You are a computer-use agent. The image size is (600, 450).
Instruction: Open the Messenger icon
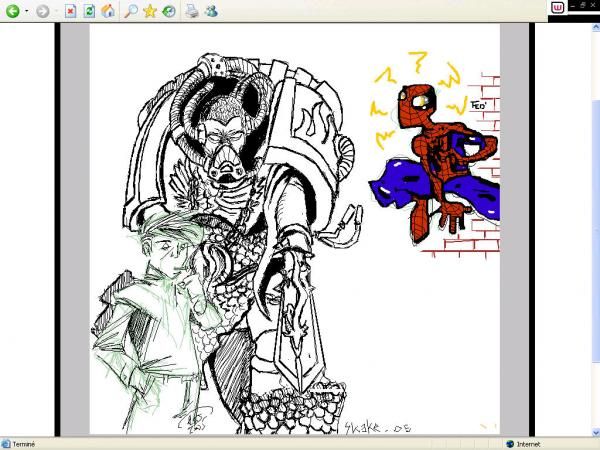coord(211,11)
